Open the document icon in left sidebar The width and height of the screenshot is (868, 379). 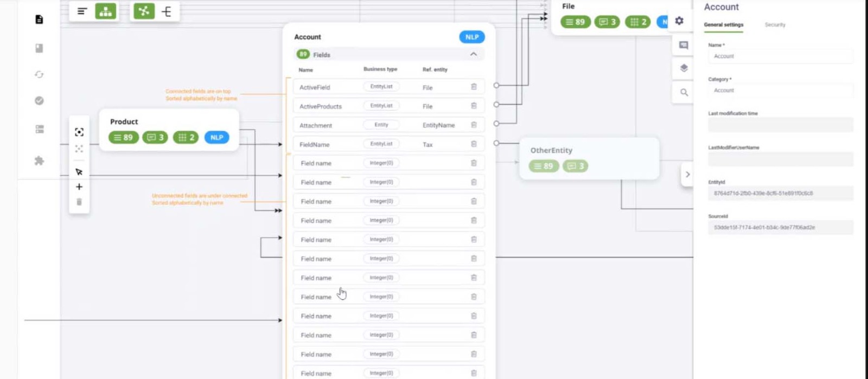click(39, 20)
